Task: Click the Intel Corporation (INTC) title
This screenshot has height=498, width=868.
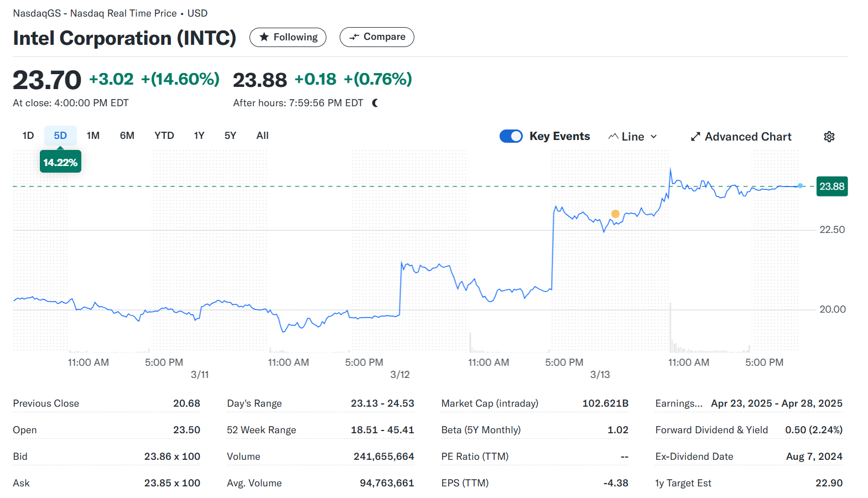Action: (124, 38)
